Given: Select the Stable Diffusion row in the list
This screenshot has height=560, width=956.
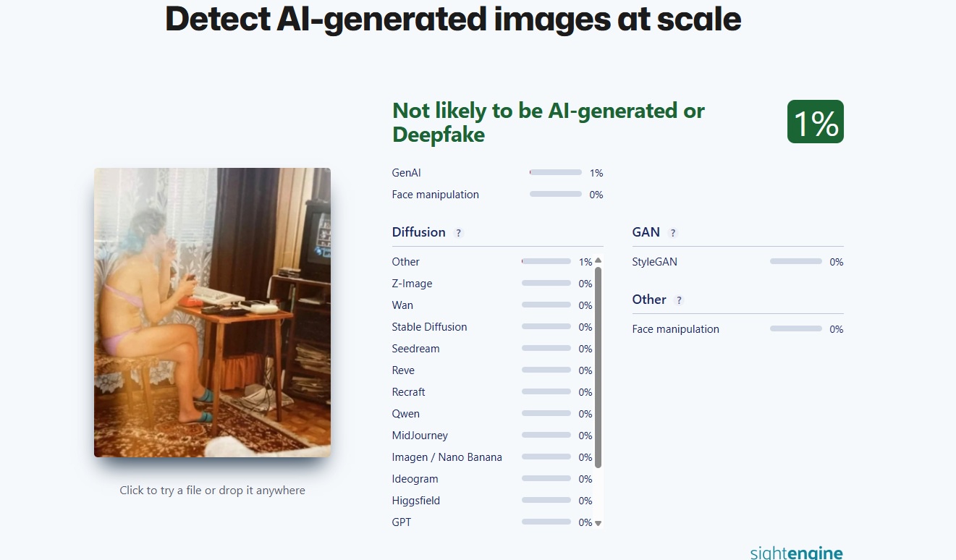Looking at the screenshot, I should (x=429, y=327).
